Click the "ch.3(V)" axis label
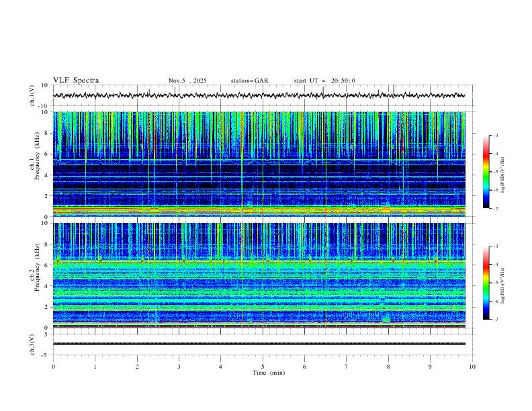Viewport: 532px width, 411px height. pyautogui.click(x=32, y=345)
